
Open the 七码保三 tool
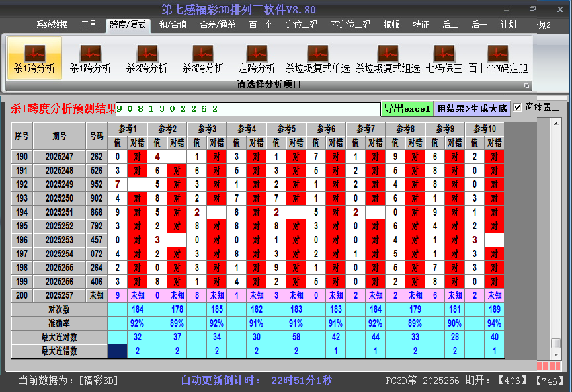click(x=444, y=58)
